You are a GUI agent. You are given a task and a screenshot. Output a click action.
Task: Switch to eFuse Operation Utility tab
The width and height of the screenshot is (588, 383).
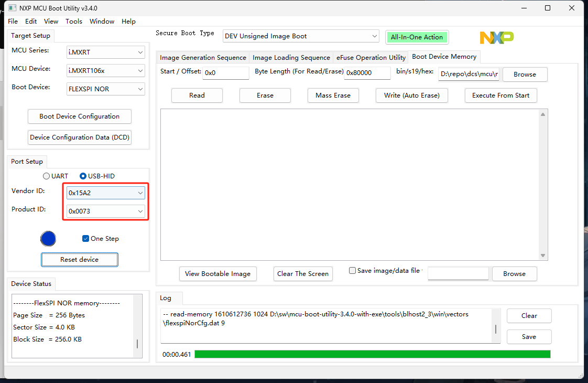(x=371, y=58)
